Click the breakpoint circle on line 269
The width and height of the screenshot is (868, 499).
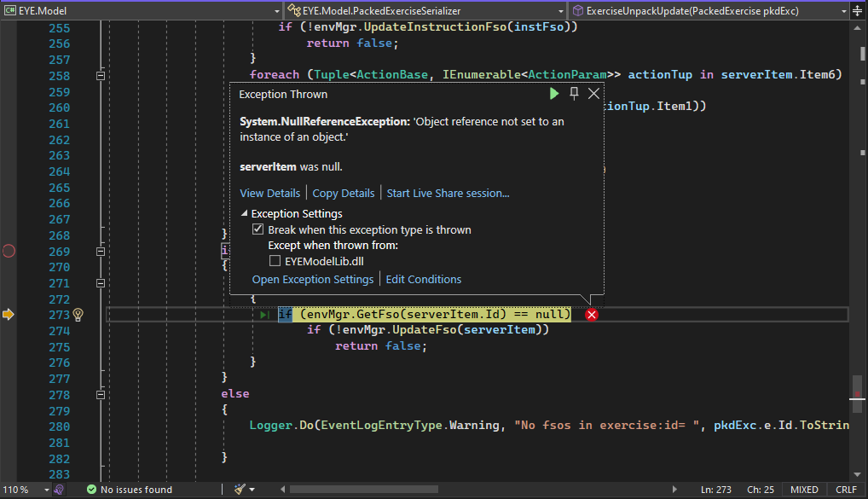click(9, 251)
